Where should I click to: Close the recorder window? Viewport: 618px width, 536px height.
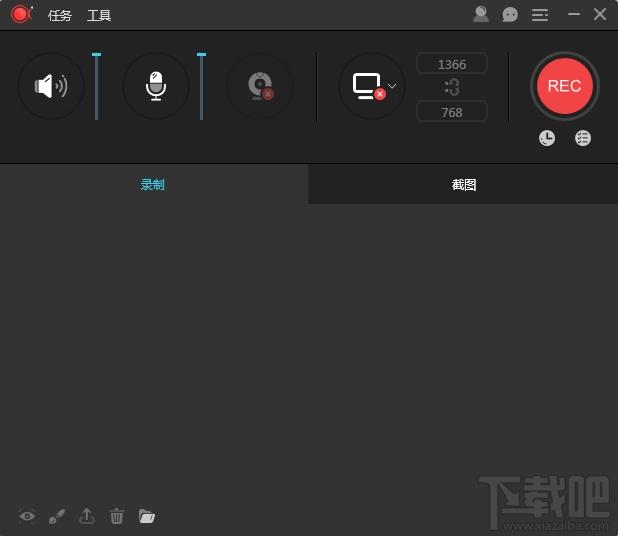point(600,14)
